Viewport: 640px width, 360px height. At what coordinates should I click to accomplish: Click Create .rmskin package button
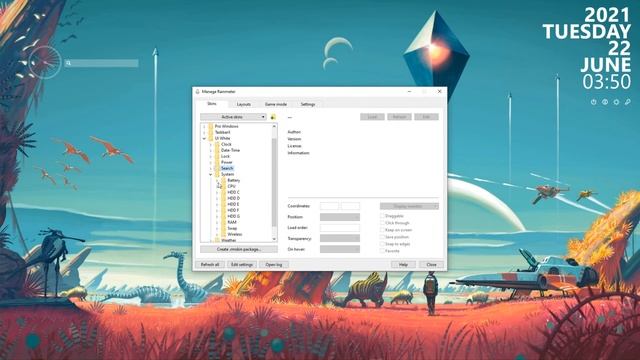coord(239,249)
